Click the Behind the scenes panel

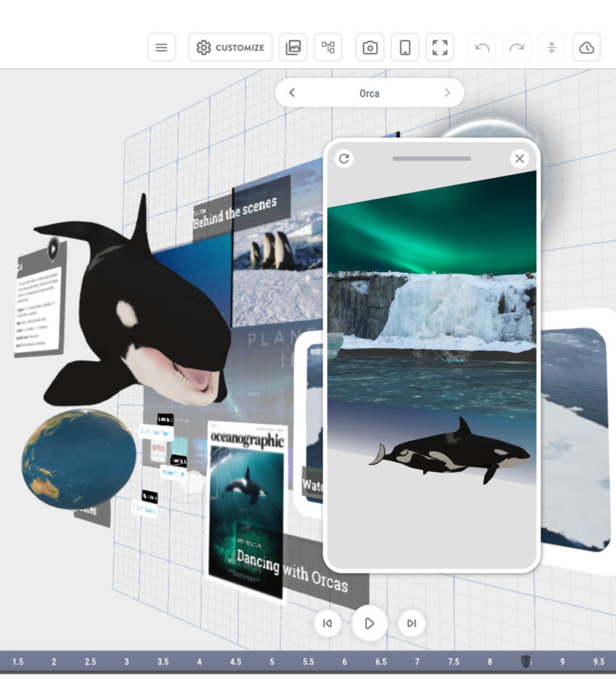242,210
